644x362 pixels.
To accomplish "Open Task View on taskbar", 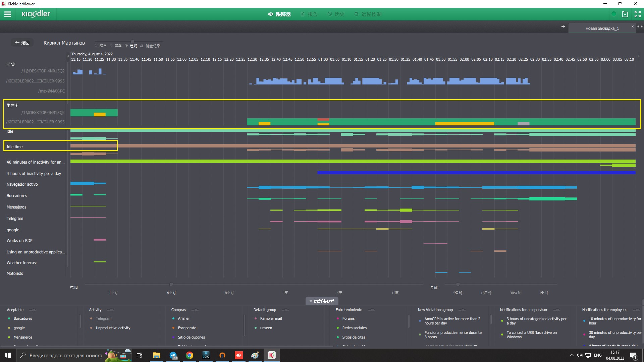I will 140,355.
